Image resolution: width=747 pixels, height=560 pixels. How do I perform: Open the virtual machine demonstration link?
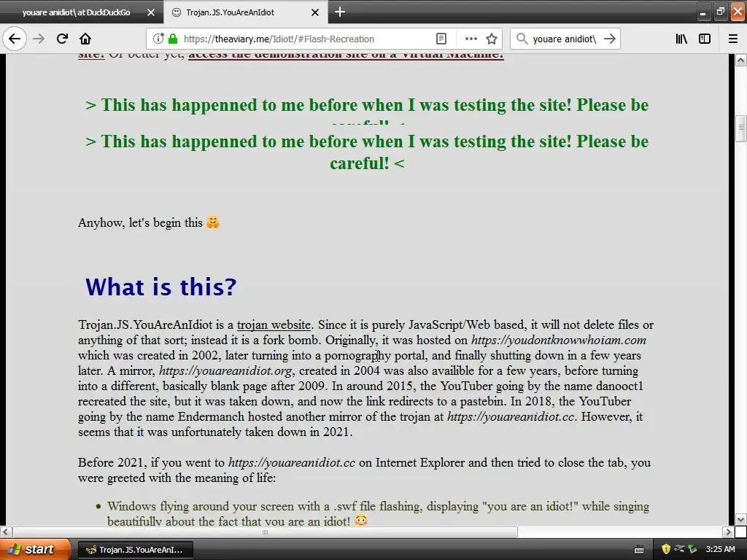pos(346,55)
